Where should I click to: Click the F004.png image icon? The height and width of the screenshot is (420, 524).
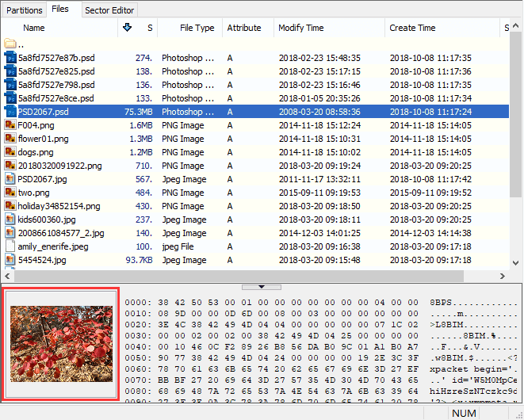coord(10,125)
